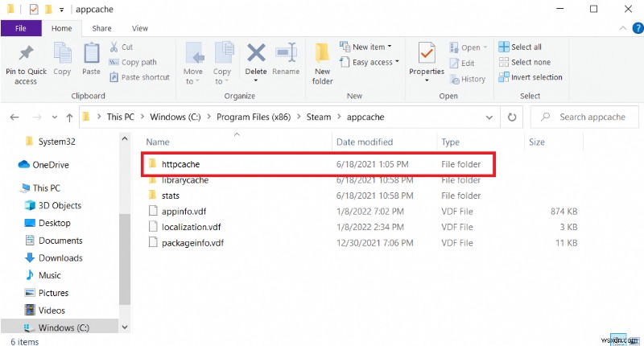Image resolution: width=644 pixels, height=346 pixels.
Task: Open the Move to menu
Action: (192, 64)
